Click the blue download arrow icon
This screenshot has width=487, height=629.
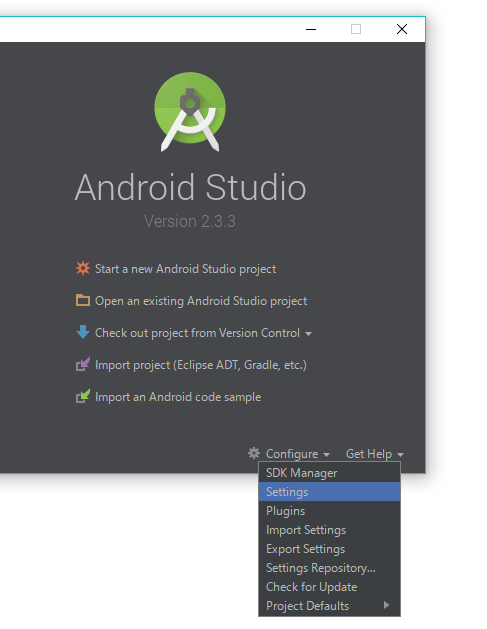pyautogui.click(x=83, y=332)
